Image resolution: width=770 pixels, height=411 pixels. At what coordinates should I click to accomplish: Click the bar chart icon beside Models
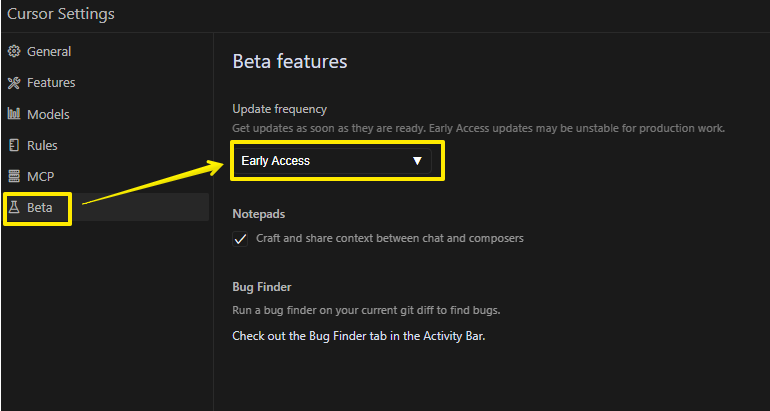(14, 114)
